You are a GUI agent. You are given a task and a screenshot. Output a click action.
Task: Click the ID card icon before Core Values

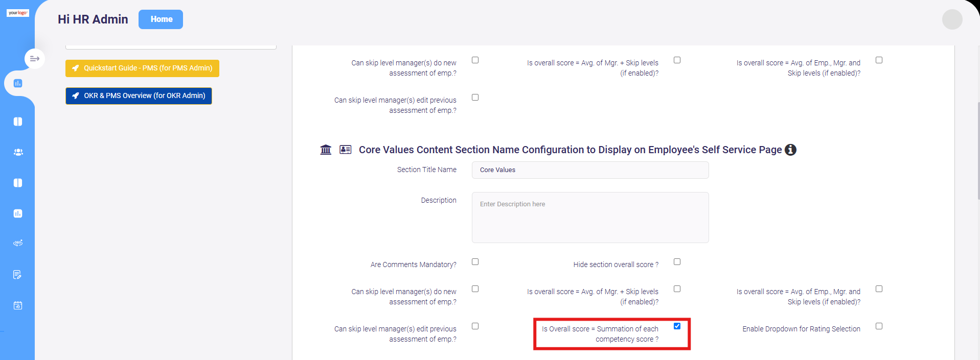[x=346, y=150]
